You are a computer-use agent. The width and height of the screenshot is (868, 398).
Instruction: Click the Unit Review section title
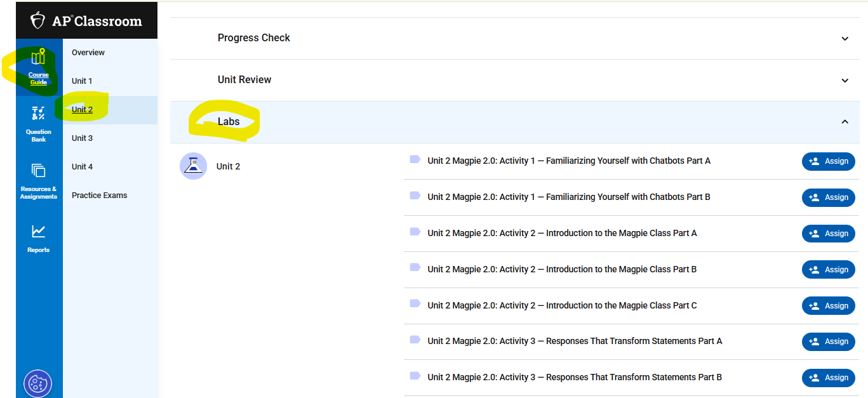tap(244, 80)
